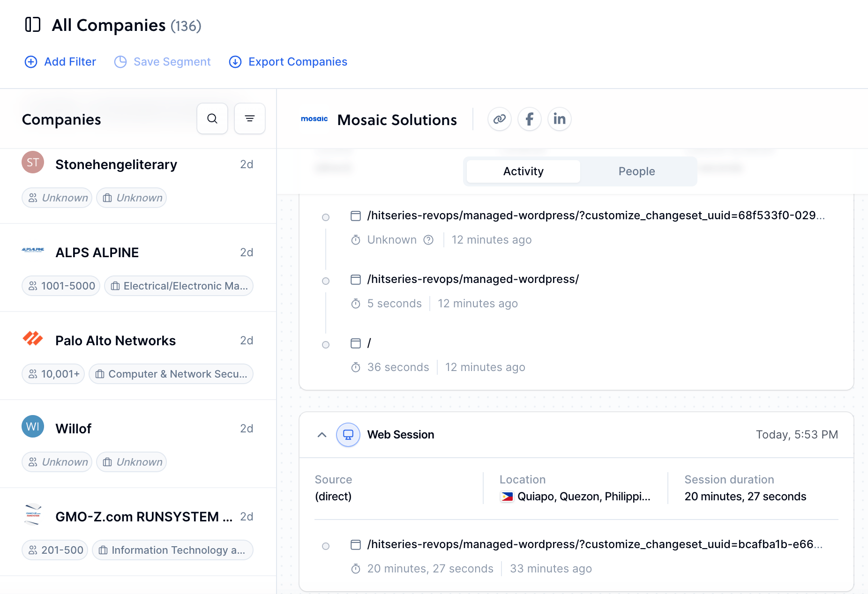Click Add Filter

[60, 62]
